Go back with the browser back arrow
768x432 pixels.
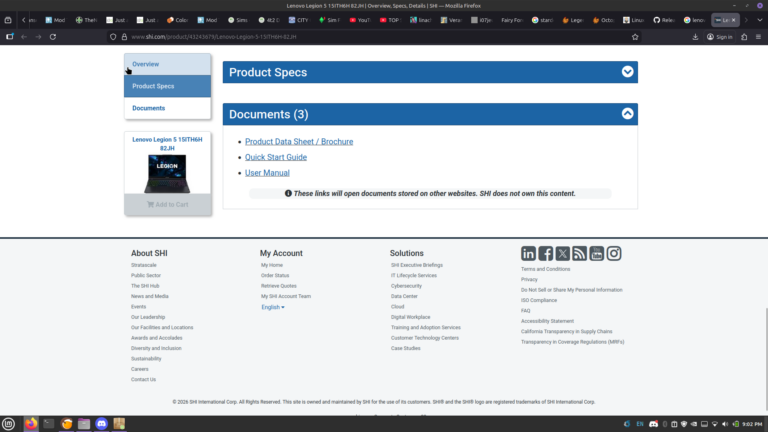click(24, 37)
